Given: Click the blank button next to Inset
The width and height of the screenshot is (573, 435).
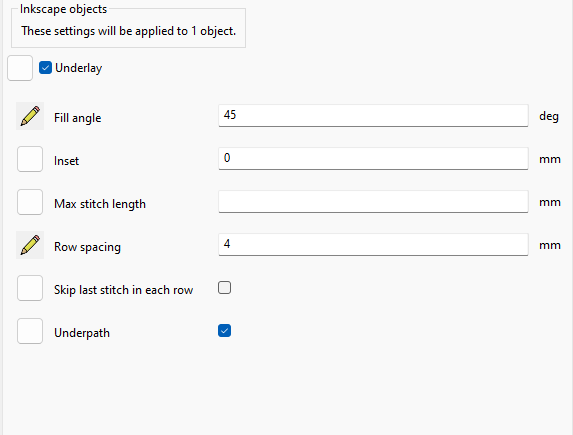Looking at the screenshot, I should point(30,159).
